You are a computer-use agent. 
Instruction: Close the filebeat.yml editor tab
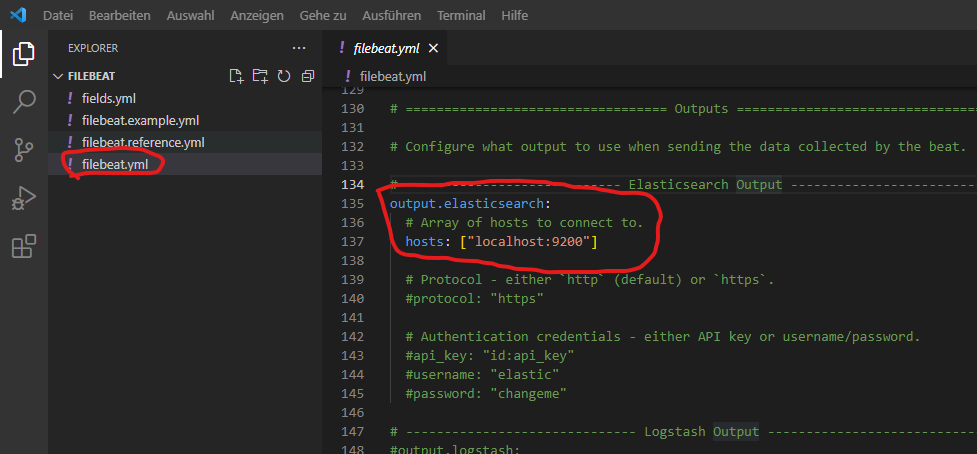(433, 48)
